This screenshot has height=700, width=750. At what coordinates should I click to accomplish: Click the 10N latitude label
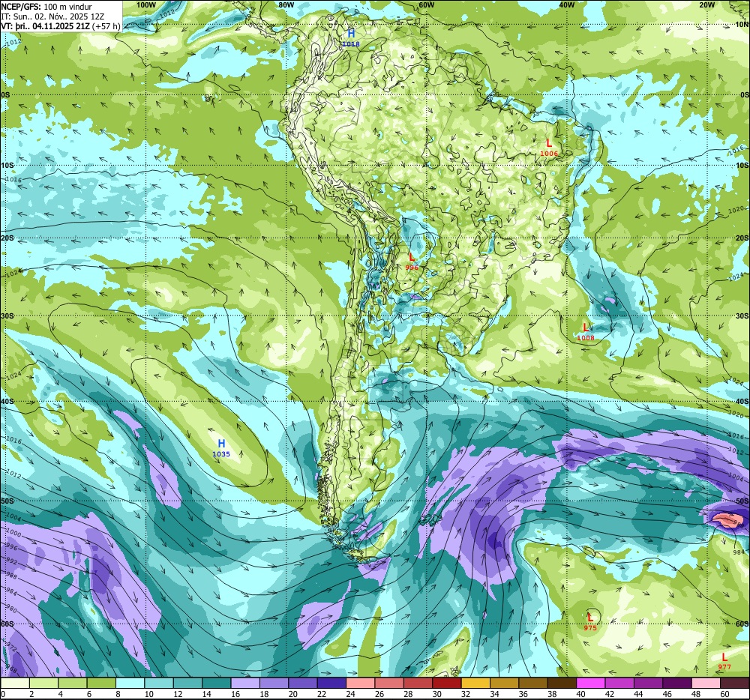click(742, 24)
